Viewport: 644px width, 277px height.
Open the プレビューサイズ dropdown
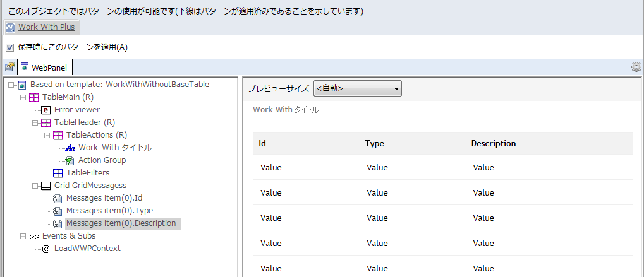pyautogui.click(x=357, y=88)
